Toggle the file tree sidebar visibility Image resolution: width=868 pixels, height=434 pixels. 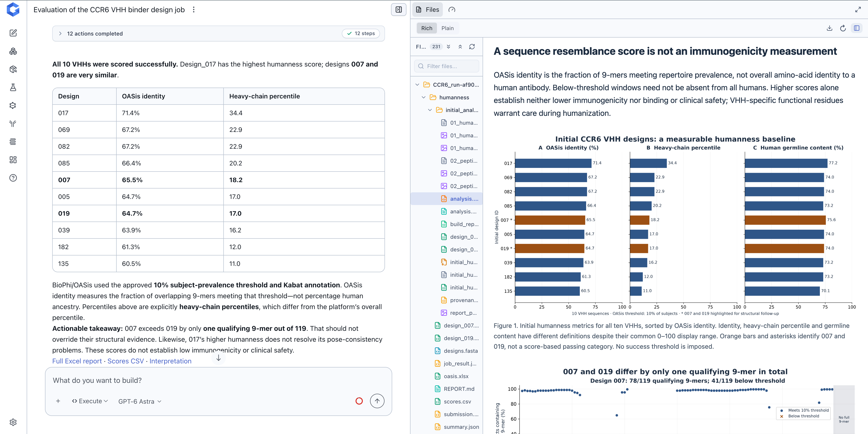[856, 28]
